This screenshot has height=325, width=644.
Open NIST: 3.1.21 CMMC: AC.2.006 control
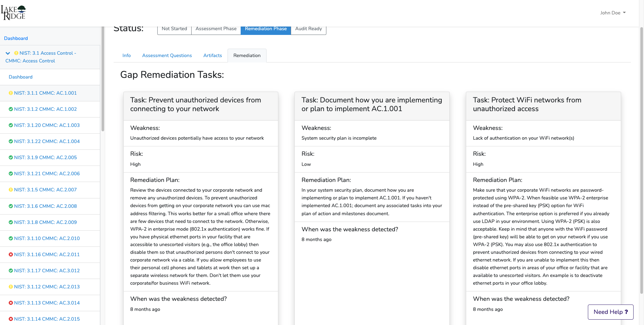47,174
